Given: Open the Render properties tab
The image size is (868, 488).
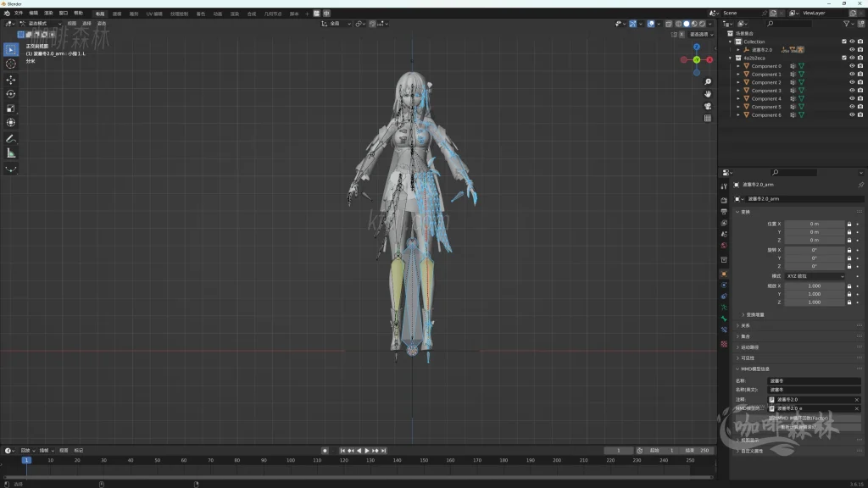Looking at the screenshot, I should [724, 200].
